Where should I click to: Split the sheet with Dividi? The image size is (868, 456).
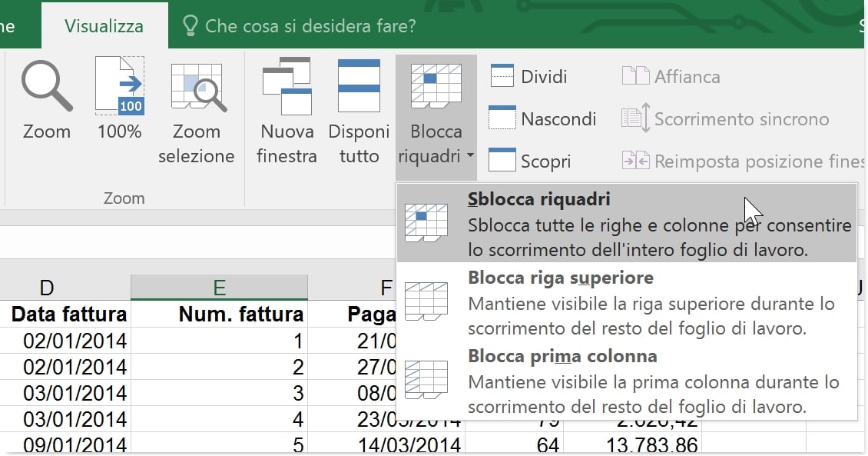pos(528,76)
